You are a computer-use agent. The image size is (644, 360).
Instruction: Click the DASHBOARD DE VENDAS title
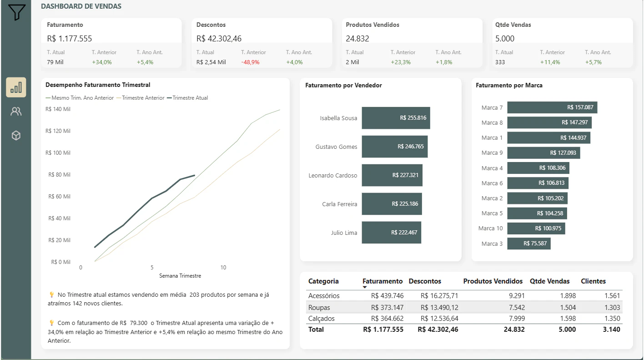(81, 6)
